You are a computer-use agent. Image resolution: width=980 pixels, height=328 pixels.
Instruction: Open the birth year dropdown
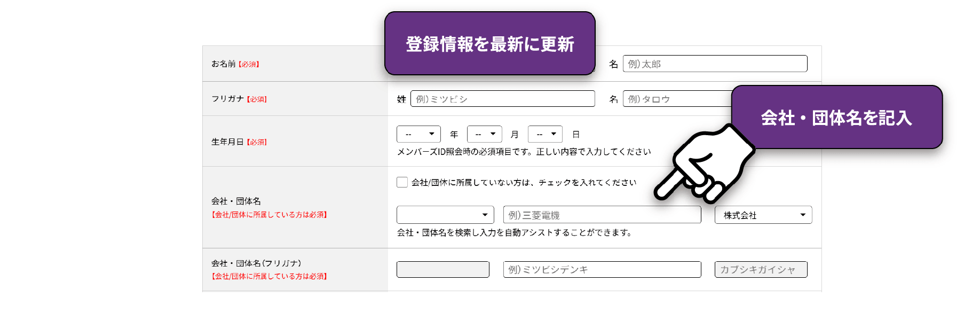418,134
